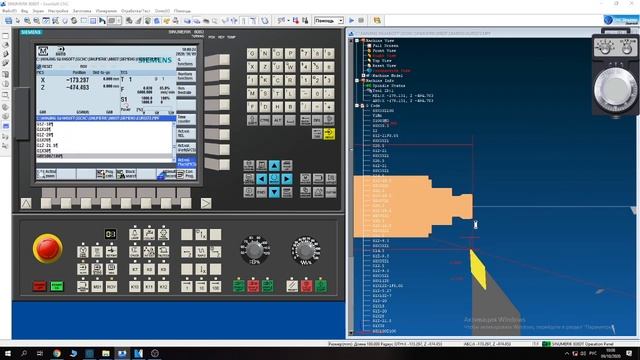Click the cursor up arrow key
Viewport: 640px width, 360px height.
point(274,166)
